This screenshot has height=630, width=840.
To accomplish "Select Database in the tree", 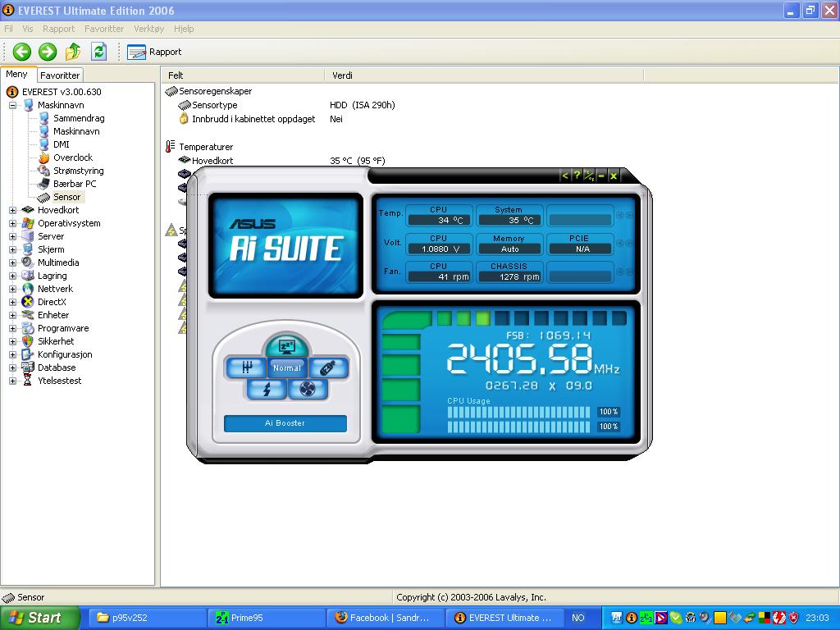I will (57, 367).
